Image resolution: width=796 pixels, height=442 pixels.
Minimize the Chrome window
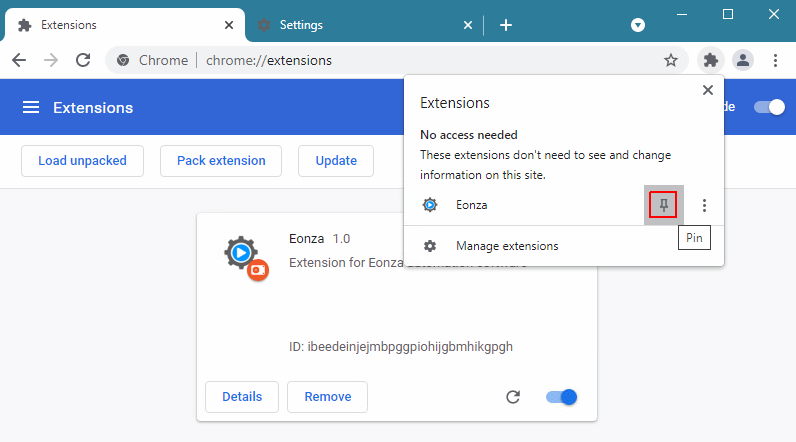[x=682, y=15]
